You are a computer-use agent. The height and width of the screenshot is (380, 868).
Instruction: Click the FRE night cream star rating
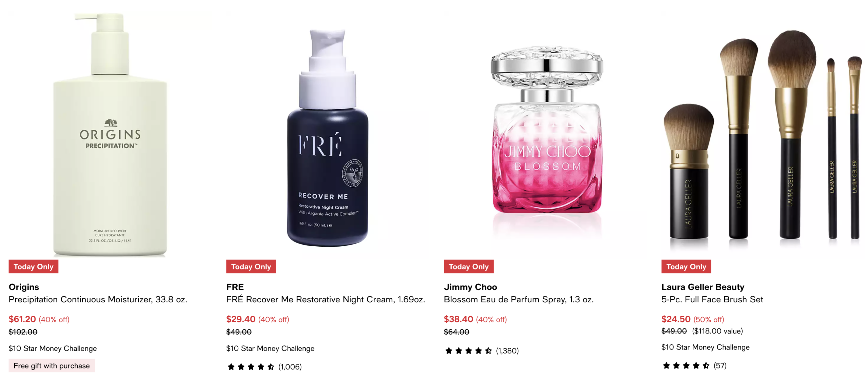251,367
